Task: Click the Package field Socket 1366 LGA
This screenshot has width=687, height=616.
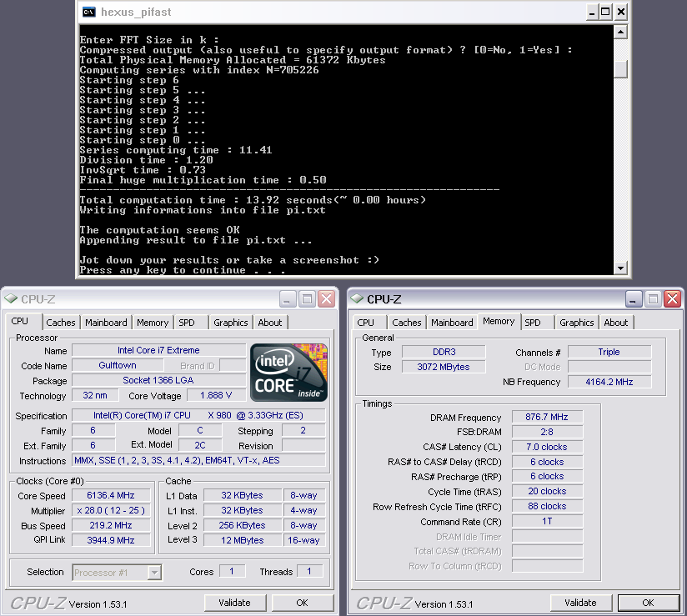Action: 158,380
